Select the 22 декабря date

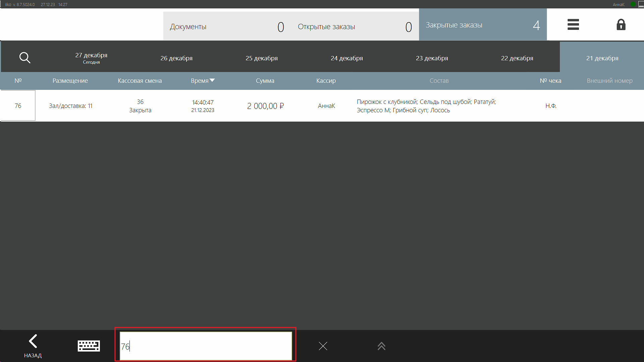pos(517,58)
